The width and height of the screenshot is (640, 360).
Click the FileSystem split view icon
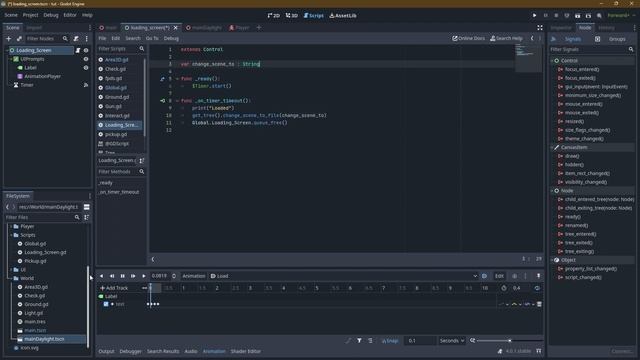pos(87,207)
